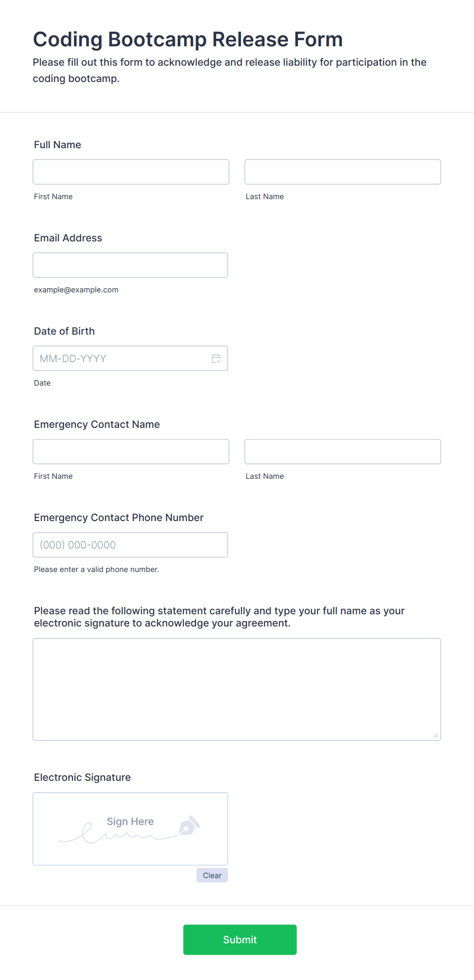Click the textarea resize handle

coord(436,736)
